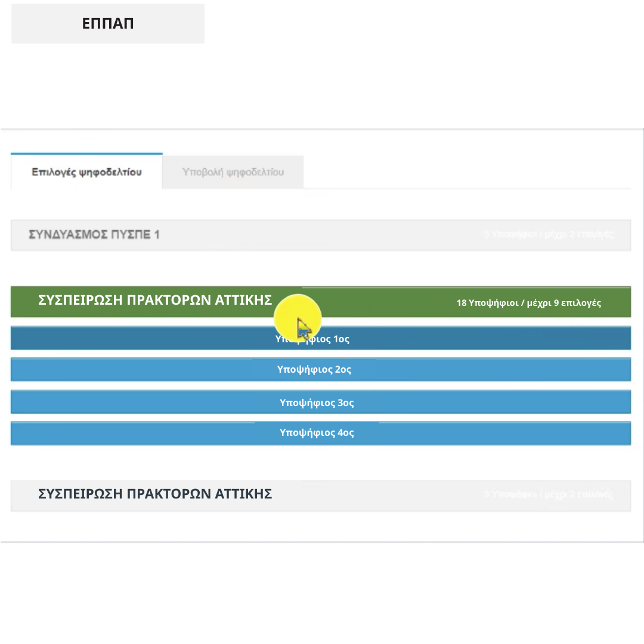Expand the gray ΣΥΣΠΕΙΡΩΣΗ ΠΡΑΚΤΟΡΩΝ ΑΤΤΙΚΗΣ section
This screenshot has height=644, width=644.
(x=155, y=494)
